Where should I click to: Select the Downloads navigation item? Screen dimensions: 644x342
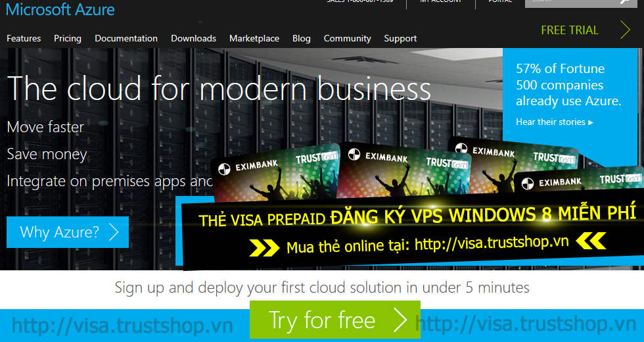click(x=193, y=38)
